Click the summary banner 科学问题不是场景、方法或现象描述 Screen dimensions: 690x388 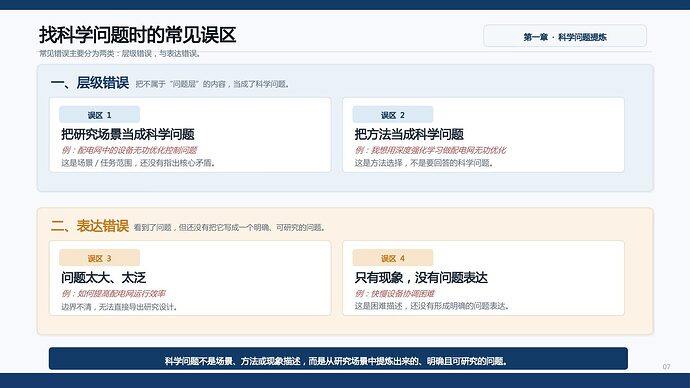[x=338, y=359]
